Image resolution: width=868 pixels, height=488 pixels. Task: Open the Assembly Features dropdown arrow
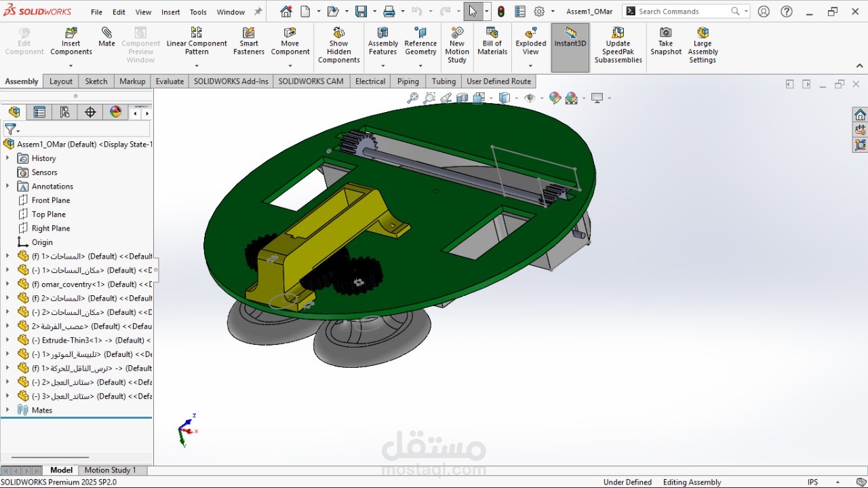click(x=383, y=66)
